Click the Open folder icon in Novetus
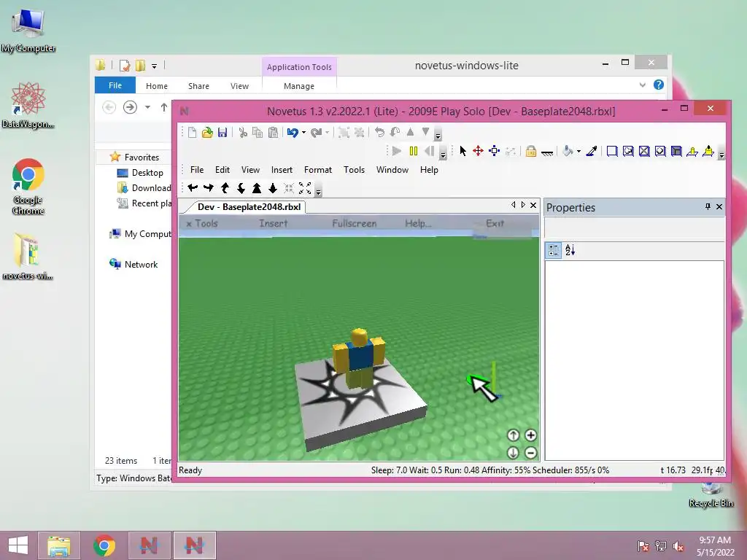This screenshot has height=560, width=747. pyautogui.click(x=207, y=133)
